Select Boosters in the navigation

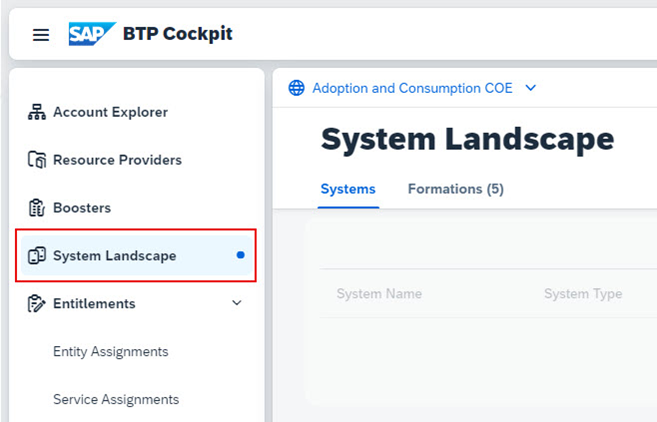click(82, 208)
